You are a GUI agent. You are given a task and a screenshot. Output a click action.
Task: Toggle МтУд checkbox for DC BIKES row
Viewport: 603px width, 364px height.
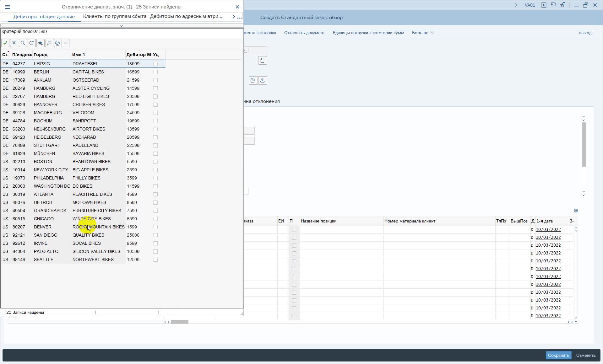point(155,186)
